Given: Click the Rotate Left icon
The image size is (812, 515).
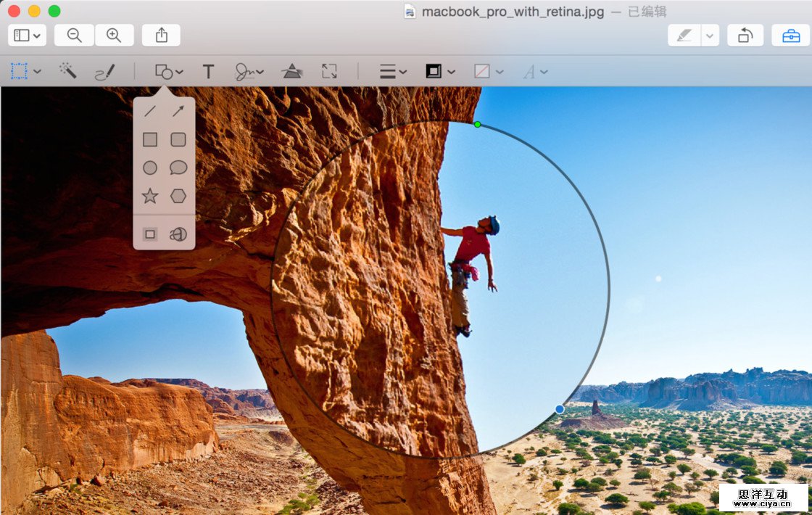Looking at the screenshot, I should pyautogui.click(x=745, y=36).
